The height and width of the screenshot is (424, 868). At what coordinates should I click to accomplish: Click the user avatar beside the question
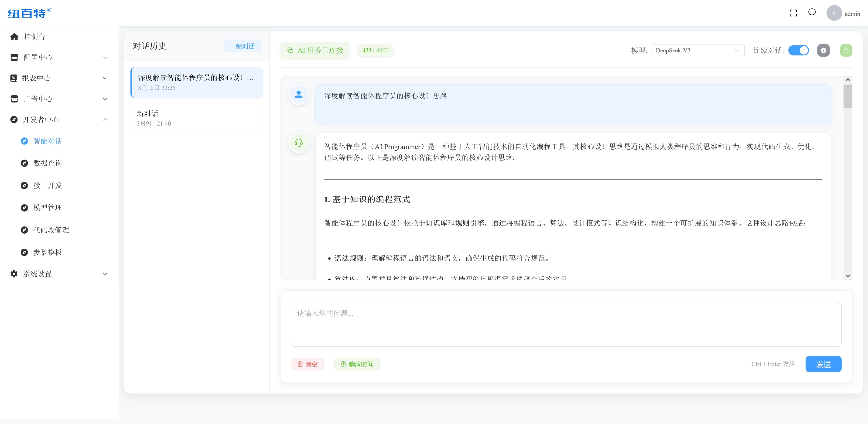pyautogui.click(x=299, y=94)
